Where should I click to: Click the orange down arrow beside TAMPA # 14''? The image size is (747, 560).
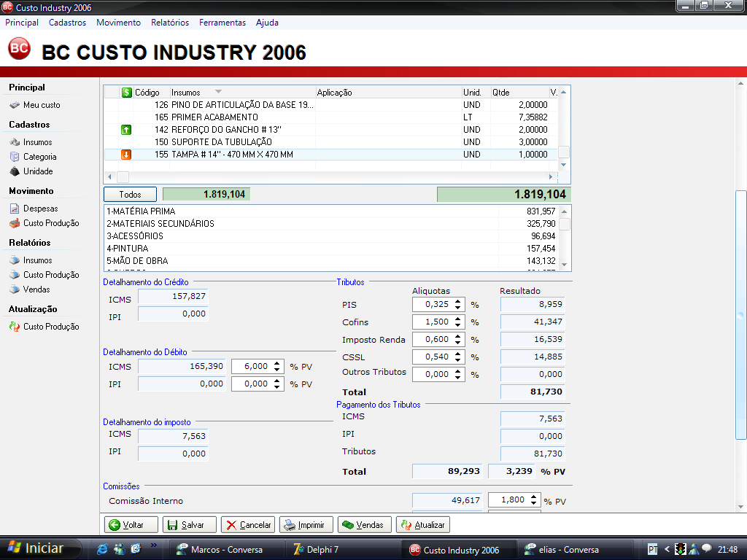click(126, 155)
